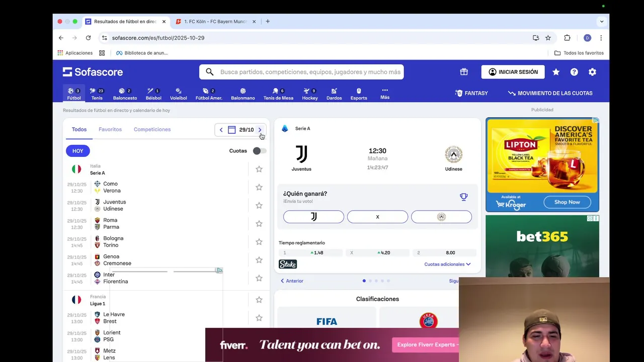644x362 pixels.
Task: Open Tenis de Mesa sport icon
Action: 278,94
